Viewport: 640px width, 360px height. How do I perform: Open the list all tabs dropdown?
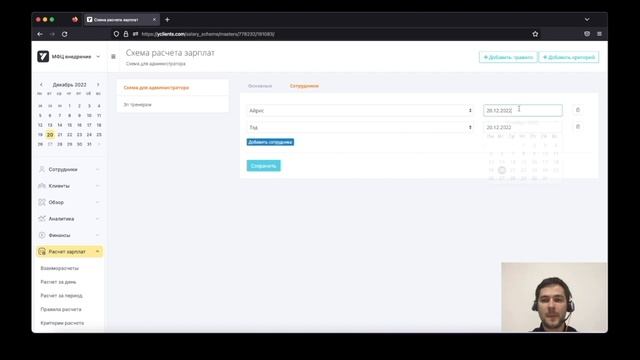587,19
